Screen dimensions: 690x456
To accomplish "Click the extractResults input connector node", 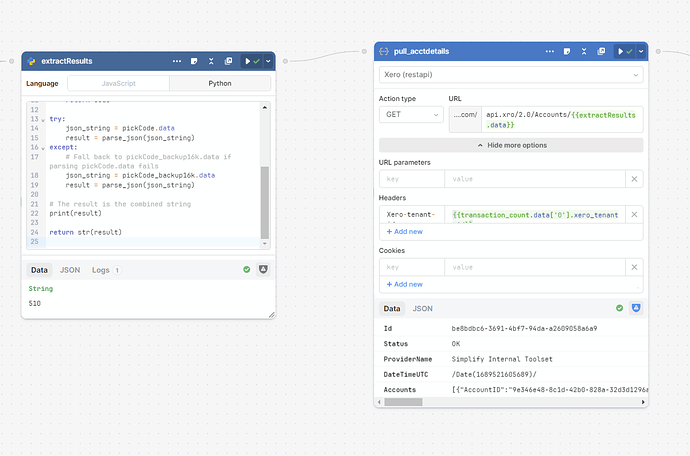I will tap(12, 61).
